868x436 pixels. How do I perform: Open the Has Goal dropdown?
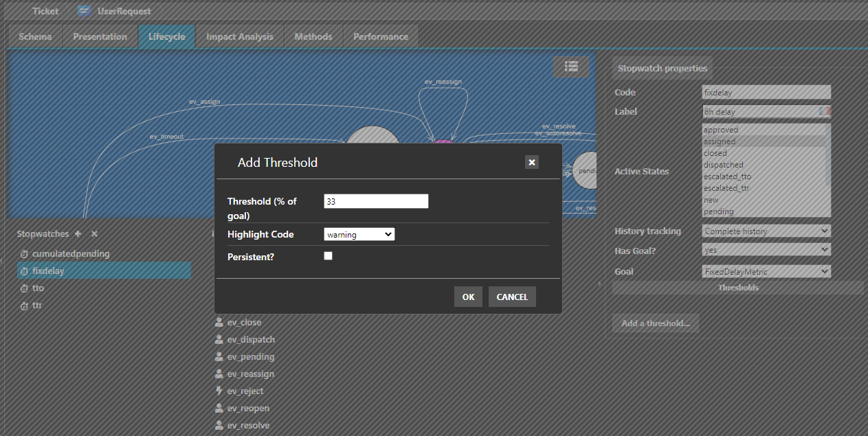(x=766, y=251)
